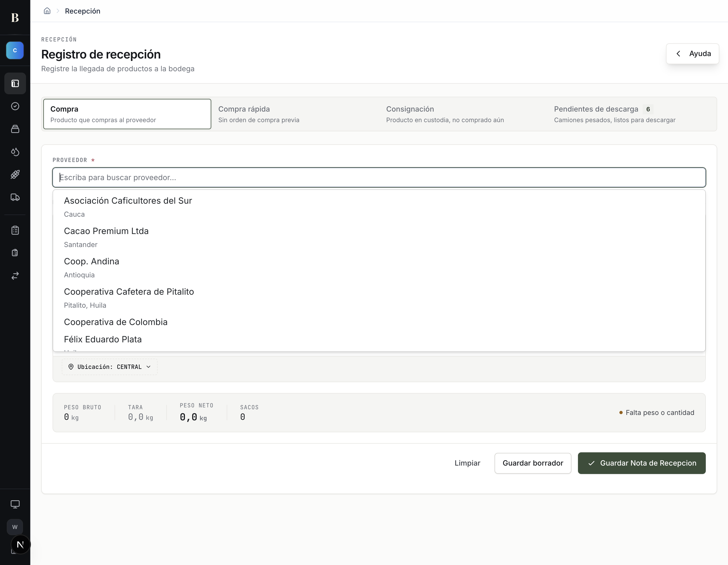Click the checkmark circle sidebar icon
This screenshot has height=565, width=728.
point(15,106)
